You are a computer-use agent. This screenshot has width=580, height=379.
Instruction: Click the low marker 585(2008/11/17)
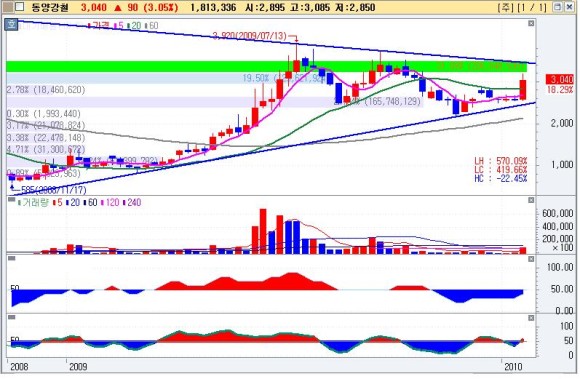pyautogui.click(x=54, y=190)
